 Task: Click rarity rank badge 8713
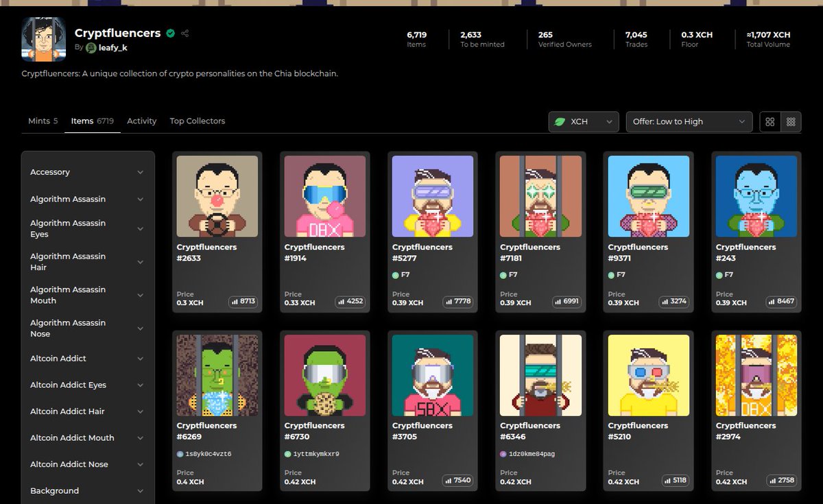[x=243, y=301]
